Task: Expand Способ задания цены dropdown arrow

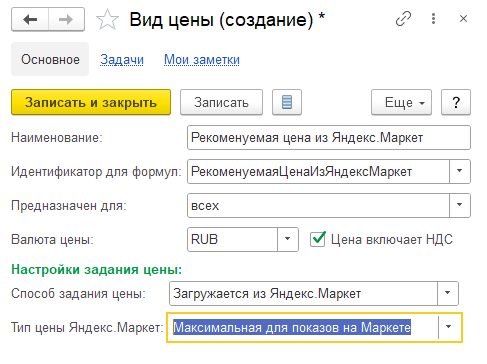Action: [x=448, y=293]
